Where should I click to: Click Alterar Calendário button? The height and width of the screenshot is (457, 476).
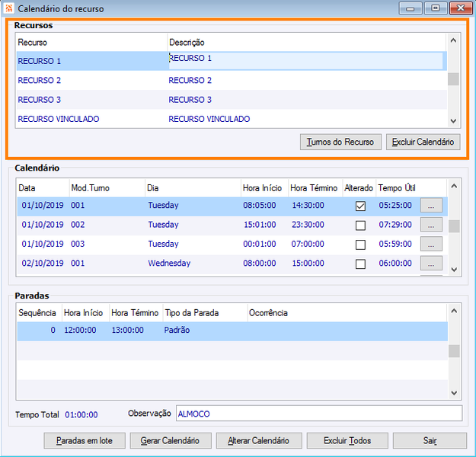(259, 440)
